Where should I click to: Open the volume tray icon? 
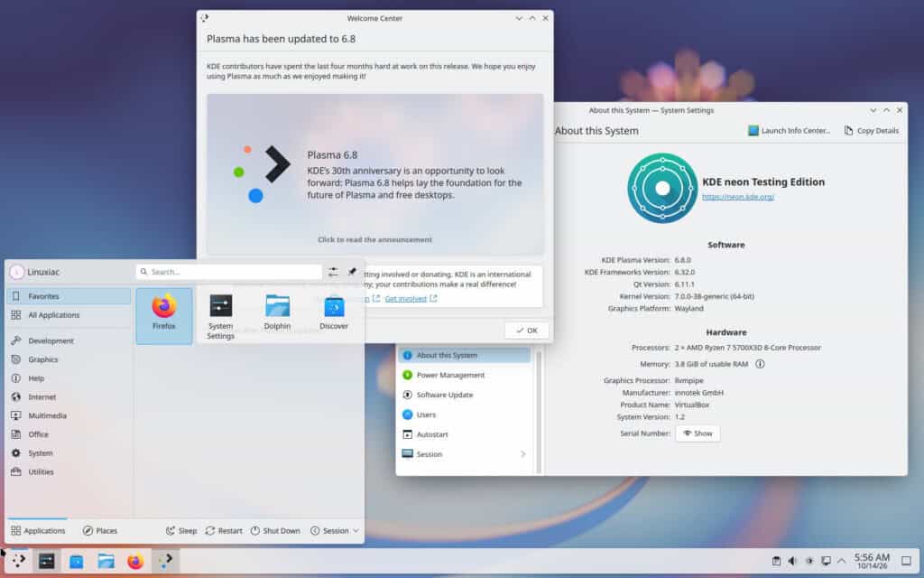[x=792, y=561]
